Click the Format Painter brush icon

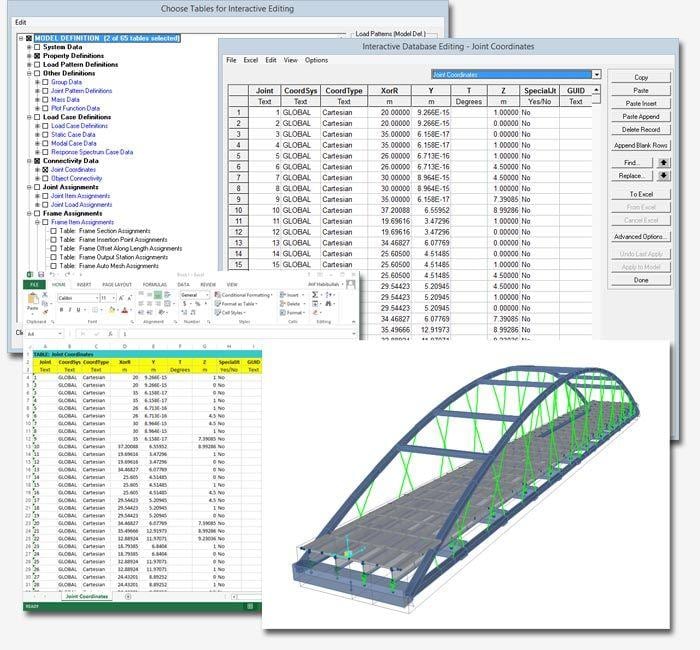click(x=45, y=312)
